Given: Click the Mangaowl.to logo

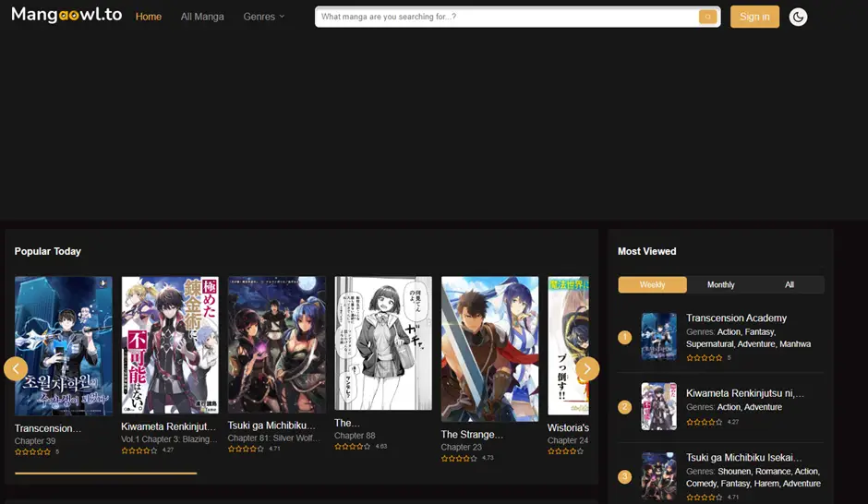Looking at the screenshot, I should tap(66, 15).
